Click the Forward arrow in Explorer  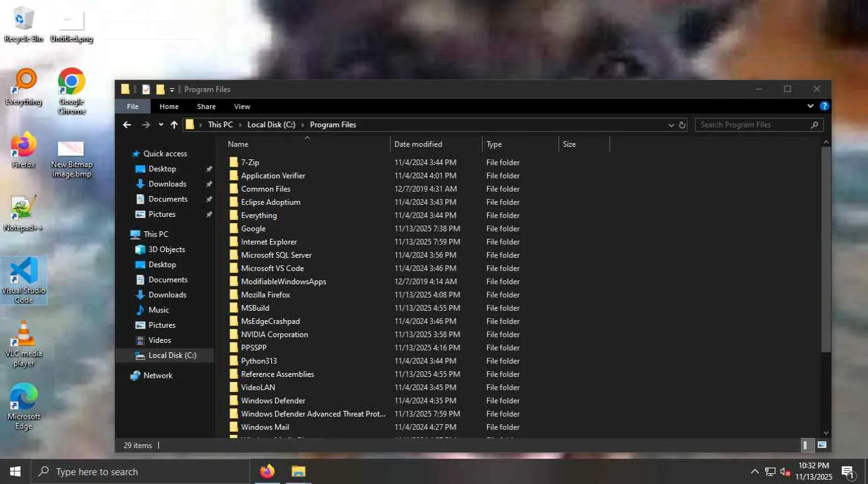[146, 125]
